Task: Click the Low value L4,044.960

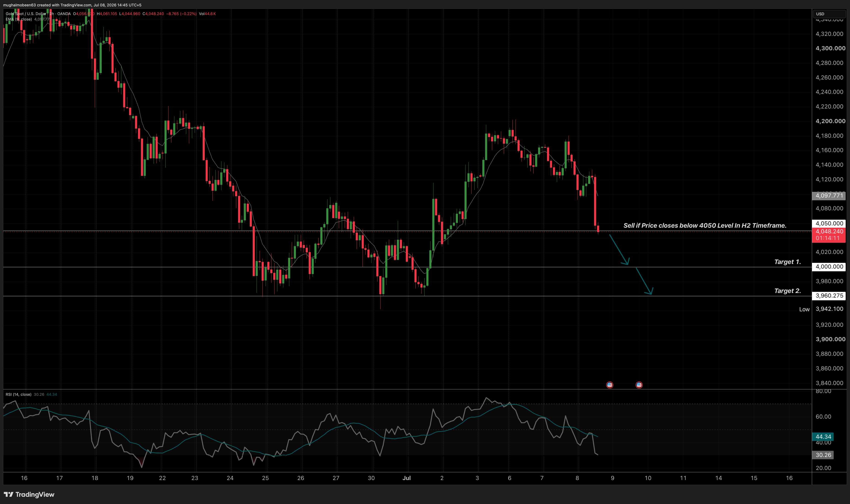Action: coord(129,13)
